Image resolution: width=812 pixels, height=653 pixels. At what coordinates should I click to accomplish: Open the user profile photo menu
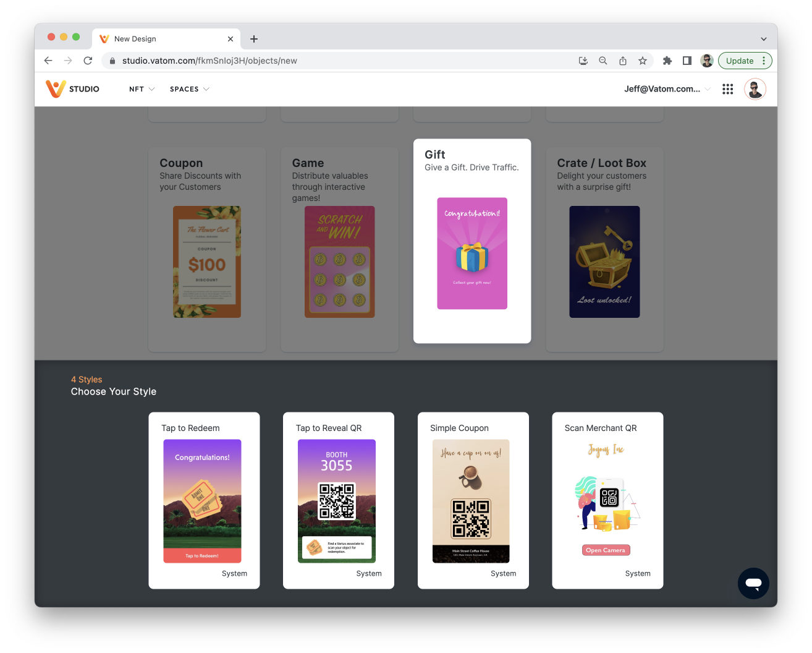[755, 89]
